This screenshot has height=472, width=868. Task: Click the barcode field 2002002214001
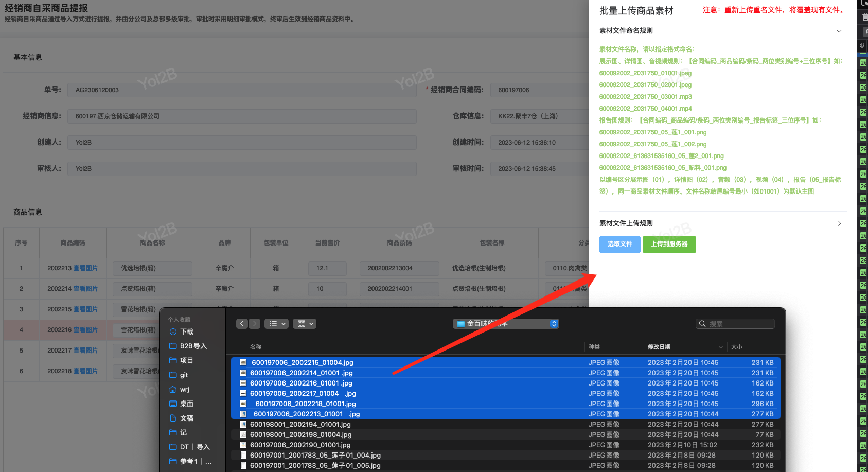tap(400, 289)
